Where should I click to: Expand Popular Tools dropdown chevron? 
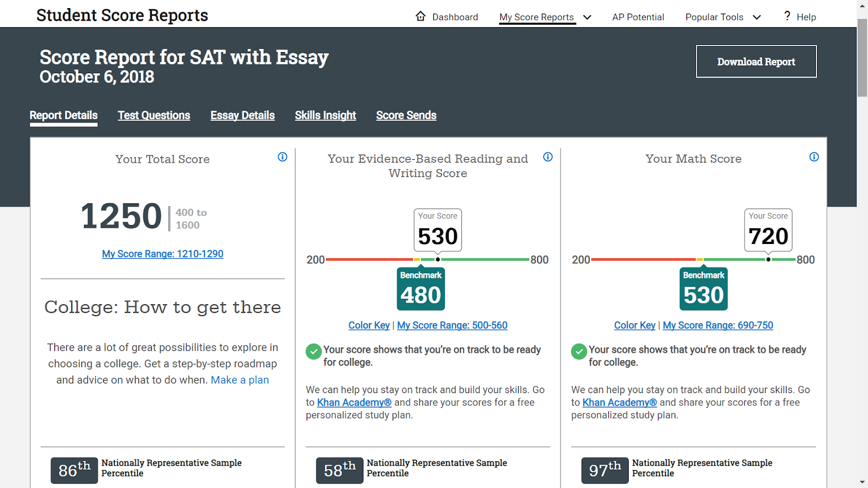point(757,17)
